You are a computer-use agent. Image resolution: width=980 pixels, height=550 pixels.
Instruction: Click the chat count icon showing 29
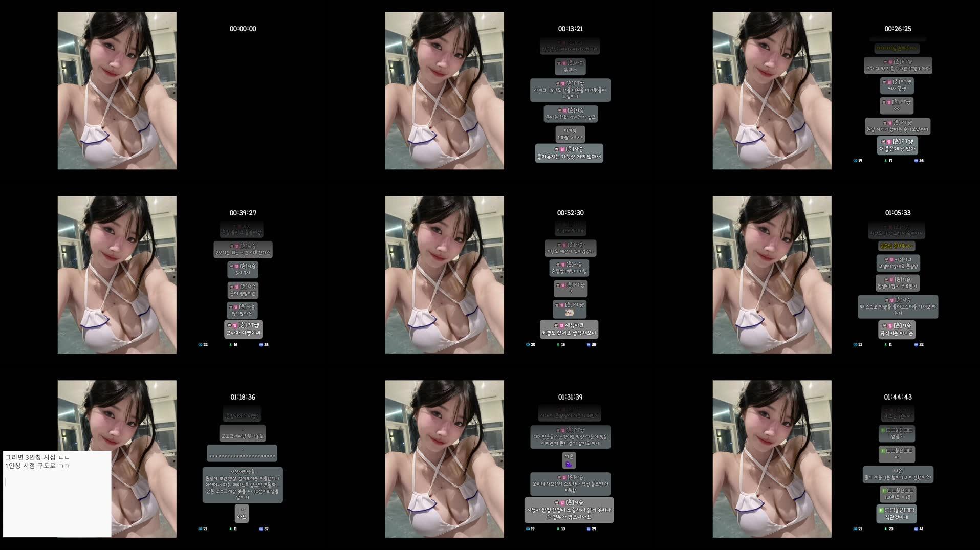click(x=589, y=529)
